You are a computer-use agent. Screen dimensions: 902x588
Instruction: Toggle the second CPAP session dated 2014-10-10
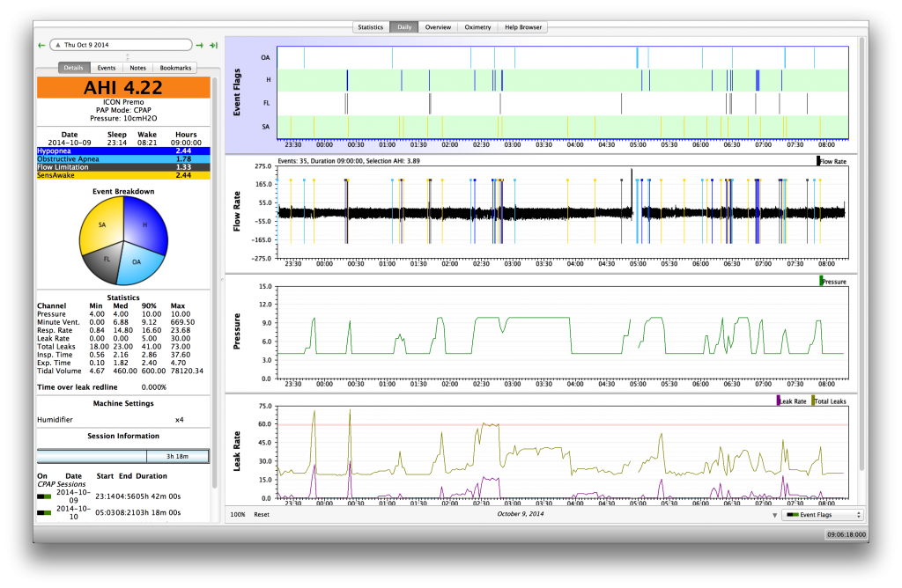[x=43, y=511]
